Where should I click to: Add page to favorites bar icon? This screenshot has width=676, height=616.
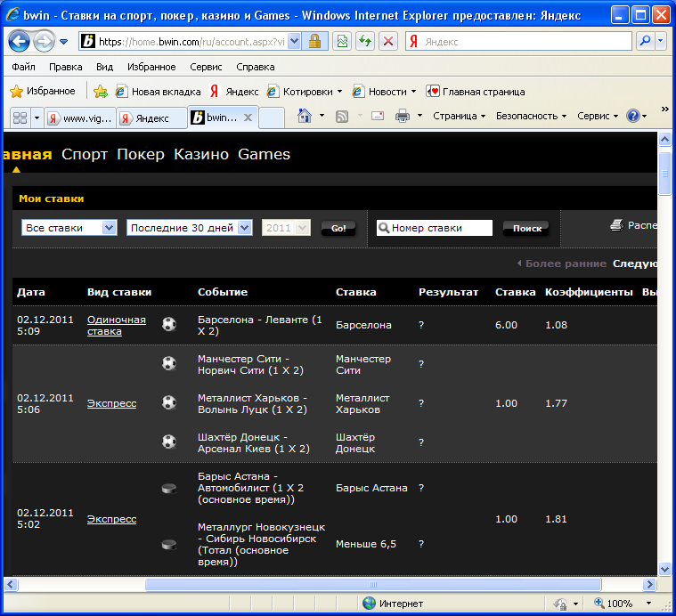100,92
